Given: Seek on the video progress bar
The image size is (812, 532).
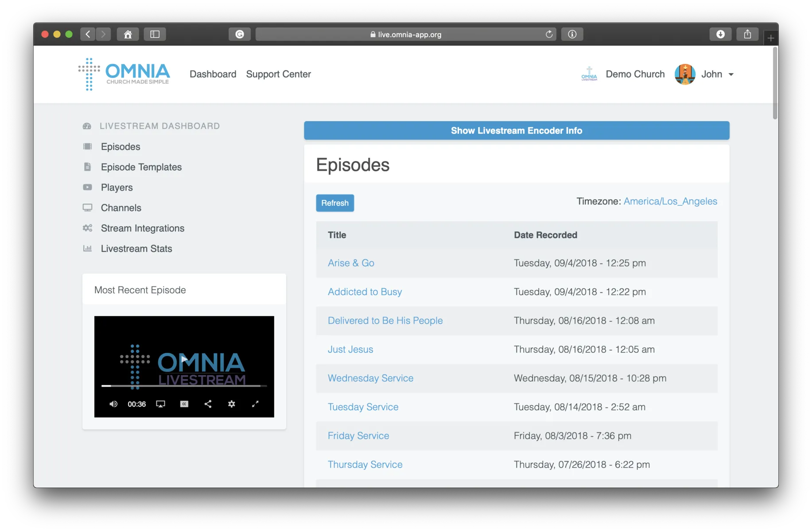Looking at the screenshot, I should [184, 386].
